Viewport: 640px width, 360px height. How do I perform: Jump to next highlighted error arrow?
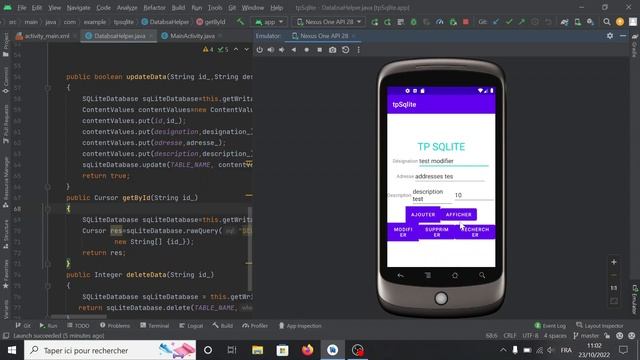point(246,49)
